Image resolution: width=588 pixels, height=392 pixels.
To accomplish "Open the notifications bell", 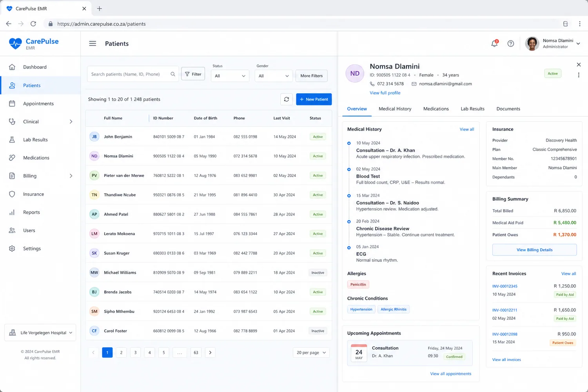I will click(x=494, y=44).
